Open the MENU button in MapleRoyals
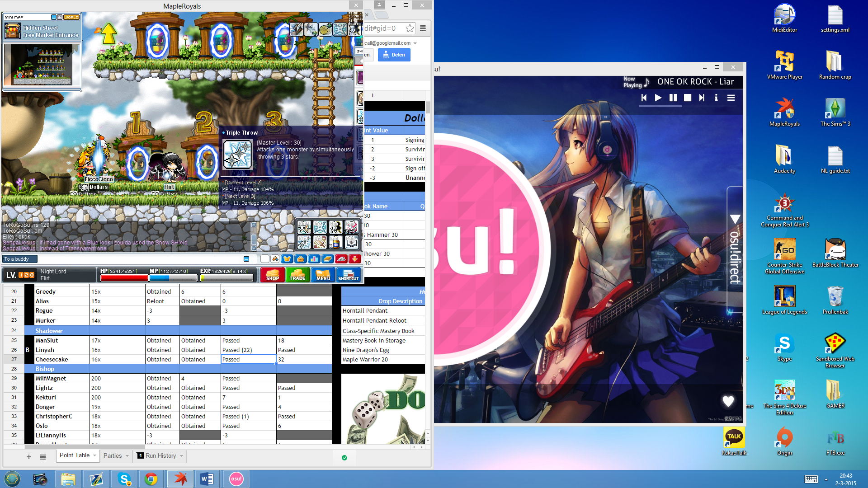This screenshot has height=488, width=868. pos(323,275)
